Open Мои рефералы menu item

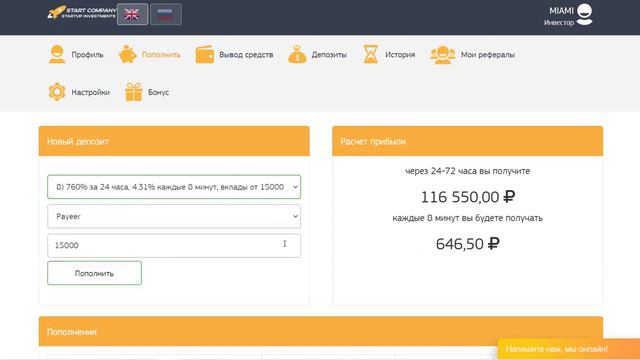pos(488,55)
